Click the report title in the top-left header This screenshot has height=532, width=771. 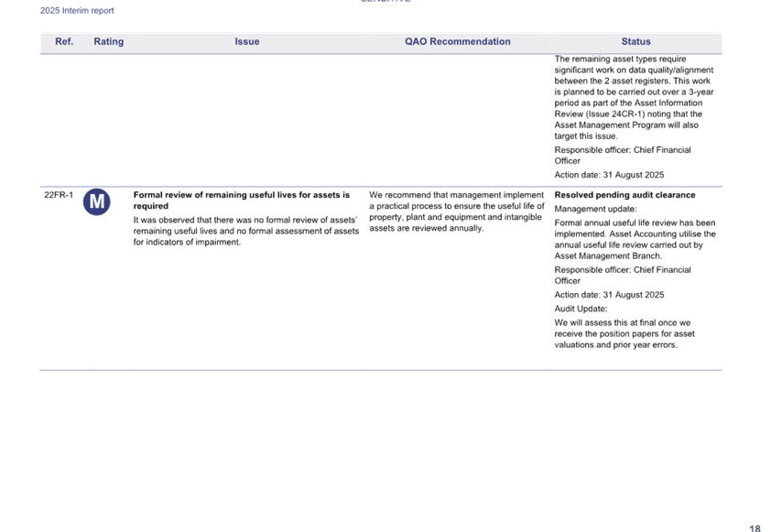point(77,11)
